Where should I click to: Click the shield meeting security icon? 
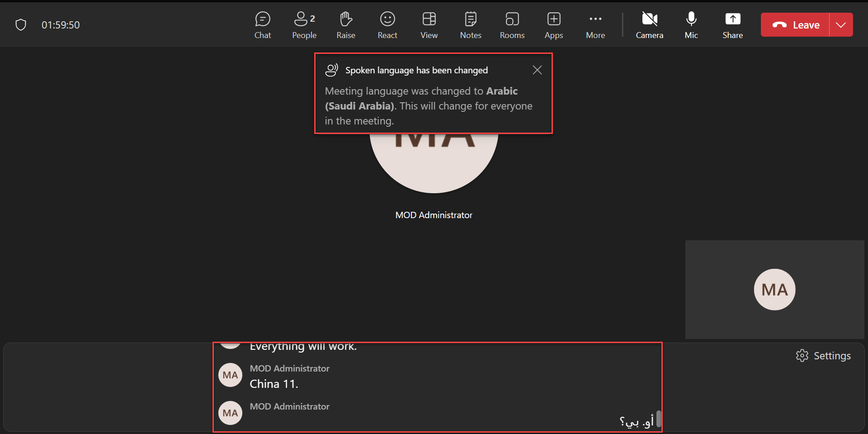21,25
